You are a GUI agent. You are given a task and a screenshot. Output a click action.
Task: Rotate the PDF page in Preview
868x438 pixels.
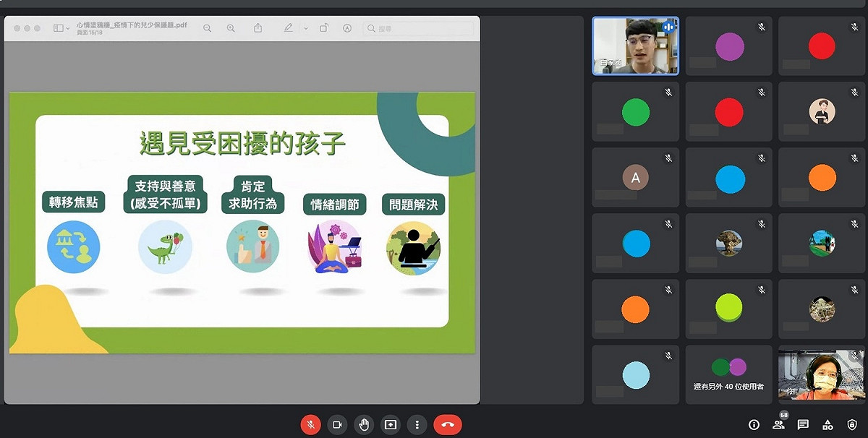click(324, 28)
